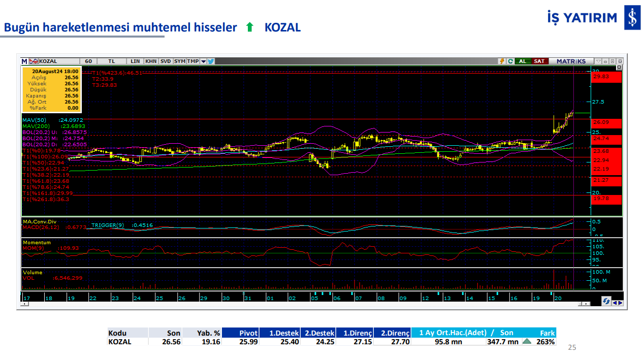The width and height of the screenshot is (644, 360).
Task: Click the blue sync arrows icon
Action: (x=606, y=302)
